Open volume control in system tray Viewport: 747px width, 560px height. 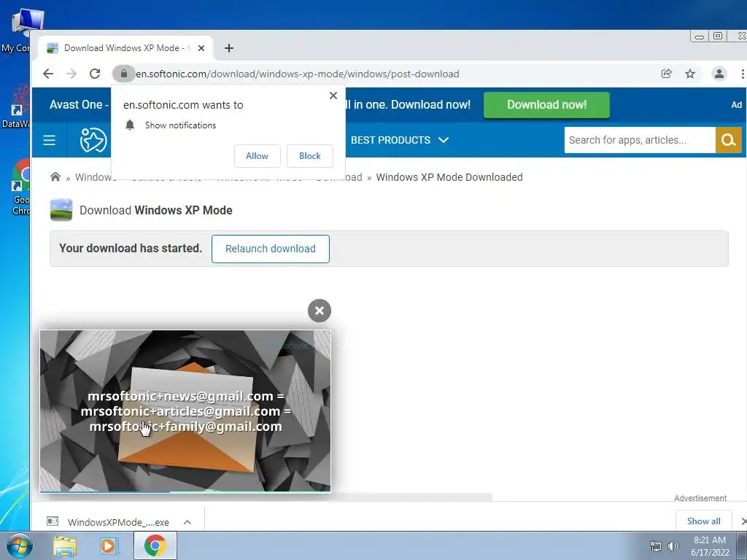(673, 546)
